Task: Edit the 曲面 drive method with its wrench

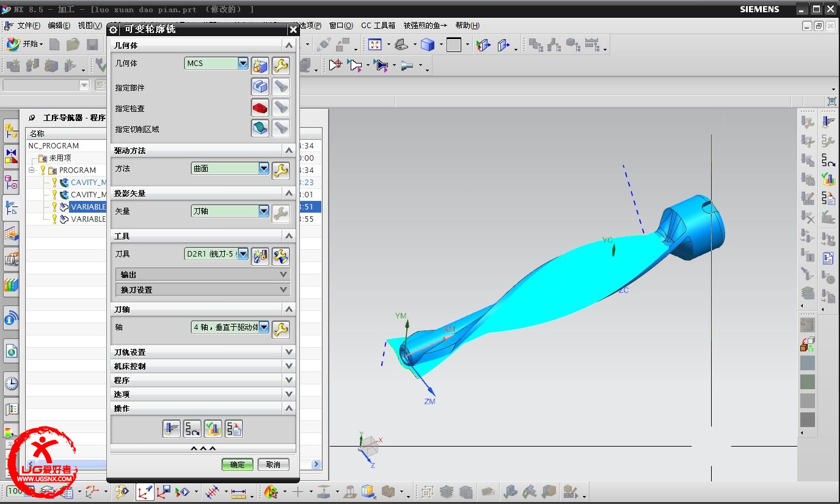Action: (281, 170)
